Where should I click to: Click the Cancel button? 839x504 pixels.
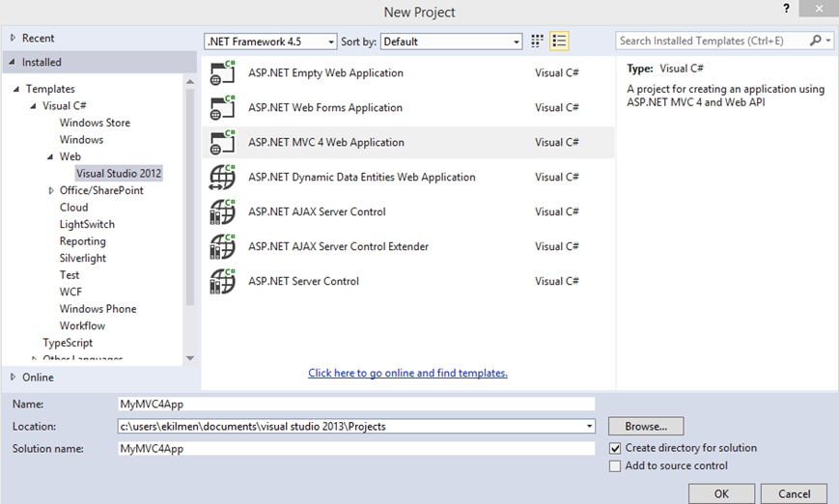click(794, 493)
